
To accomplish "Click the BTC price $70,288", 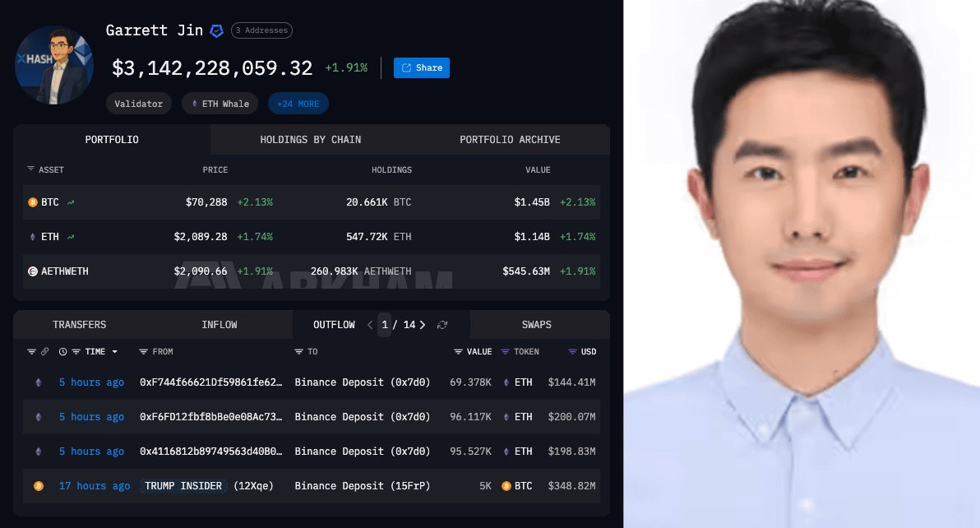I will 206,201.
